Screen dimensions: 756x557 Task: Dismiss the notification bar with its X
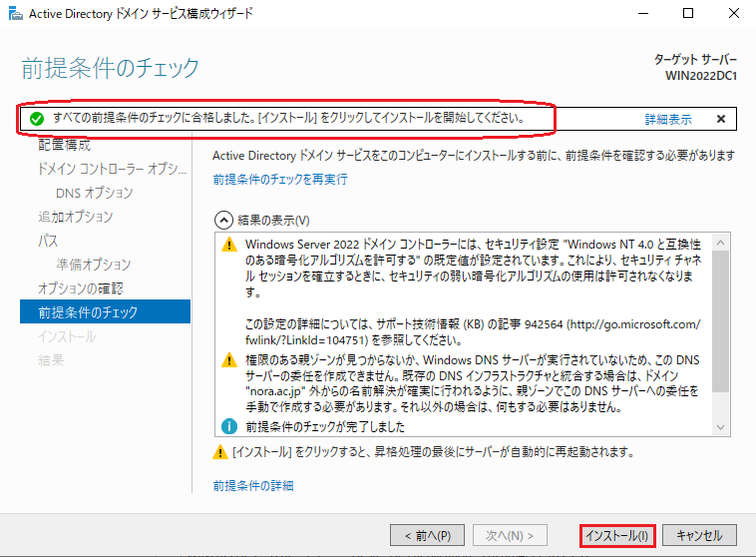click(721, 119)
